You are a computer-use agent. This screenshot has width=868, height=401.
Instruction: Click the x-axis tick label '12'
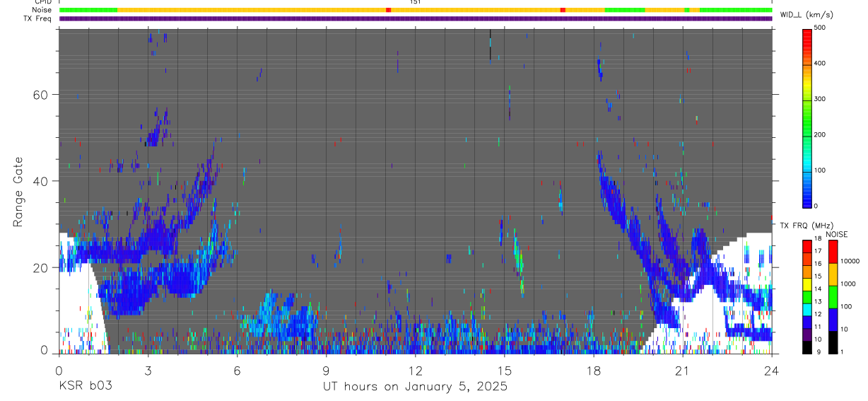pyautogui.click(x=415, y=370)
